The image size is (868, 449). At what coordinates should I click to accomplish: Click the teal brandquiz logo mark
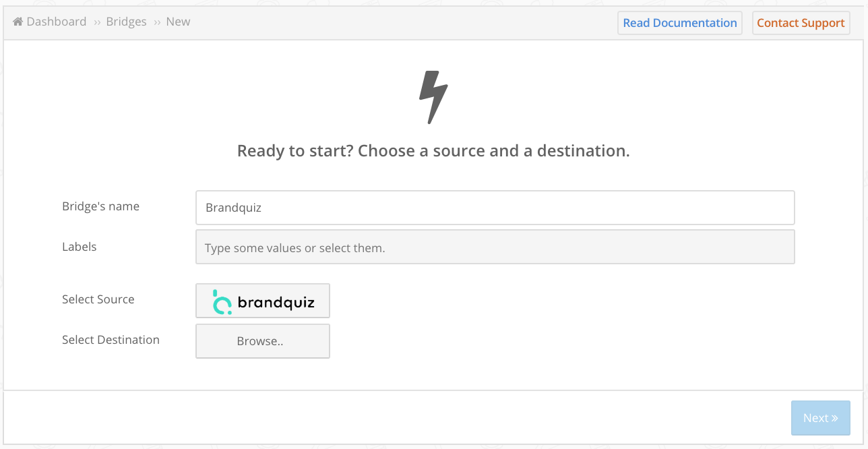tap(222, 302)
